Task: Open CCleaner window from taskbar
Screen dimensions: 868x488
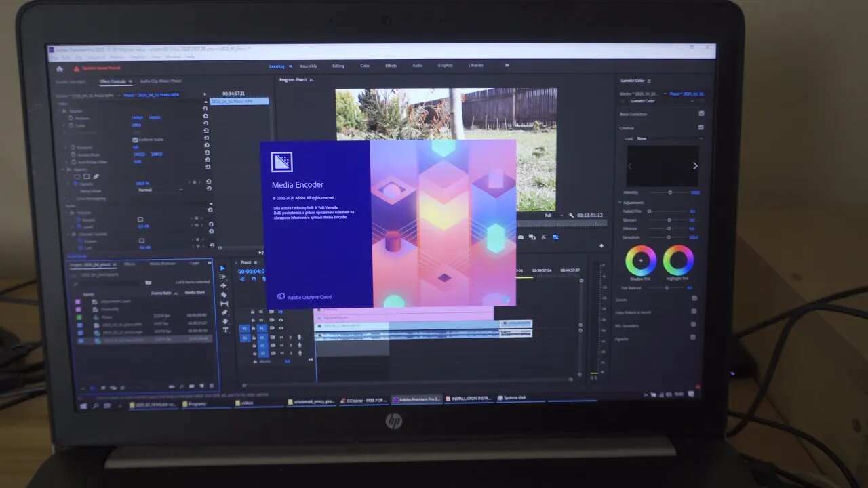Action: coord(363,401)
